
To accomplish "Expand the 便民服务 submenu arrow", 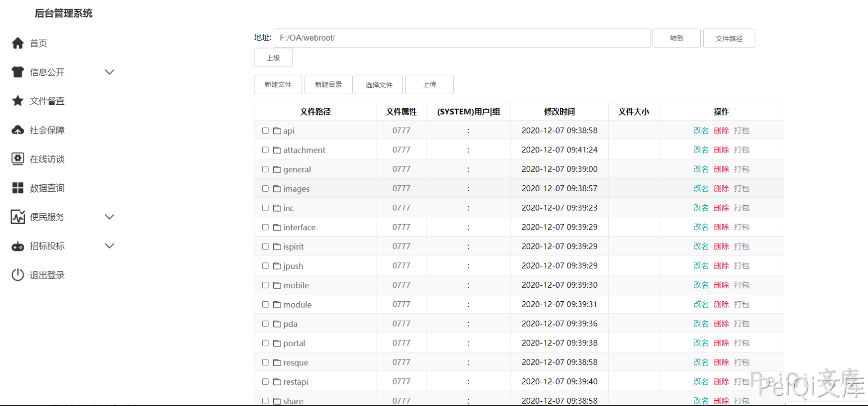I will click(x=110, y=217).
